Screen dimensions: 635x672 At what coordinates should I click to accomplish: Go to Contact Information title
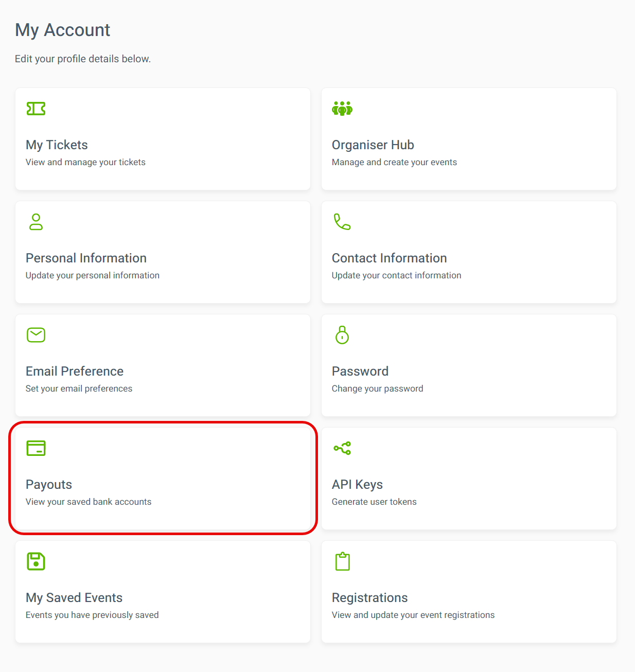click(x=390, y=258)
